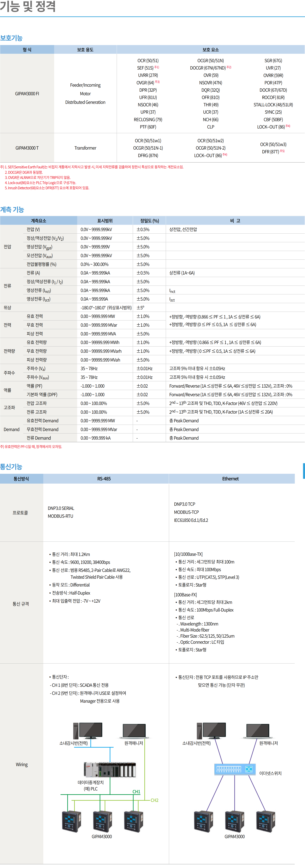Click the Feeder/Incoming text
The height and width of the screenshot is (868, 305).
(x=85, y=85)
